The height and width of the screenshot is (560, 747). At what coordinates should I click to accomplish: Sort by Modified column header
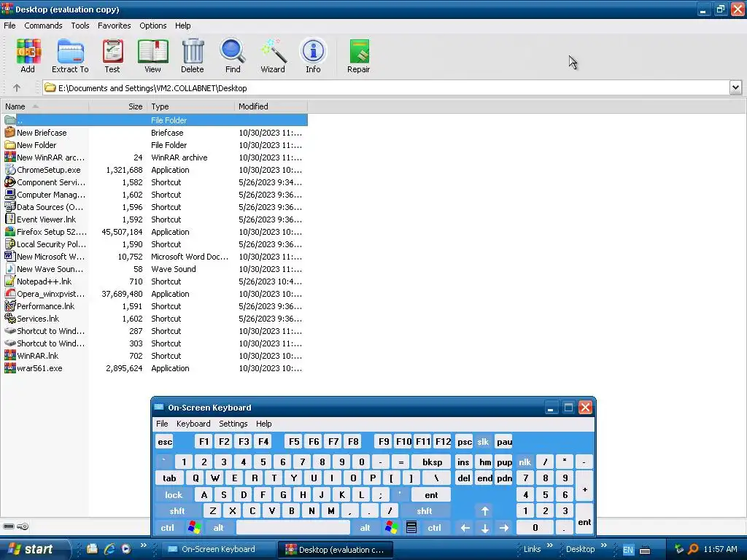[271, 106]
